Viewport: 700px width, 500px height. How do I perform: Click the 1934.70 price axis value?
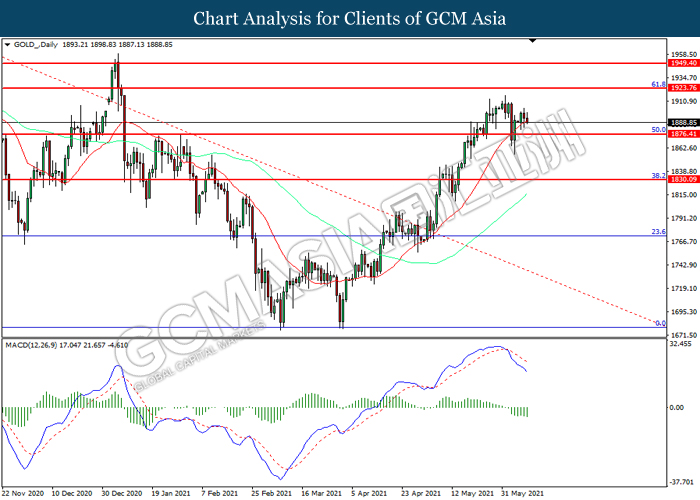click(683, 78)
